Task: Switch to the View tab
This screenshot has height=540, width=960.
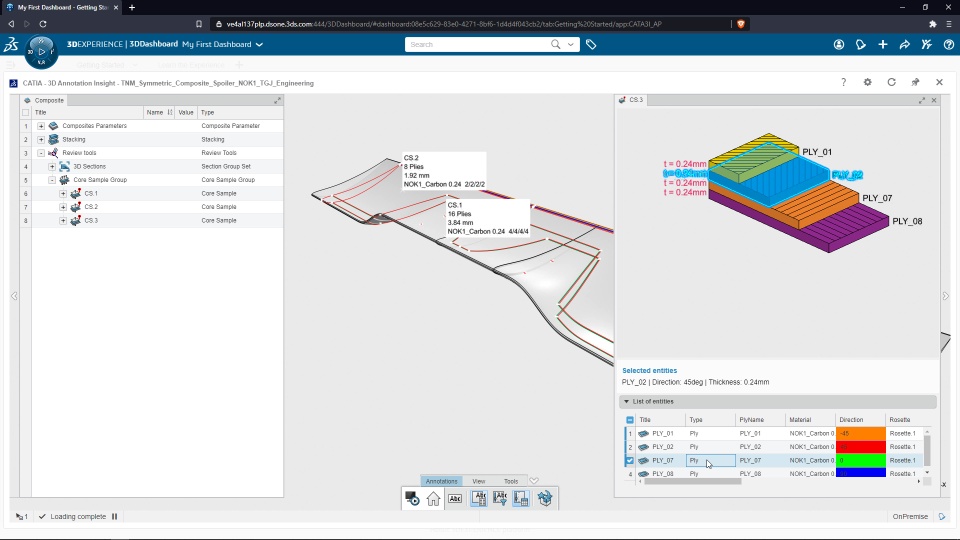Action: pos(479,481)
